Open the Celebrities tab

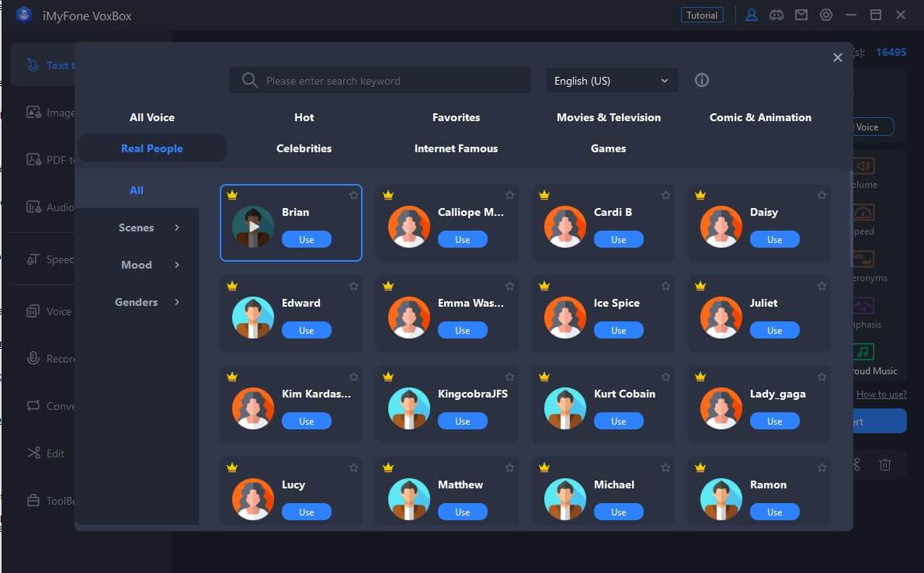pos(304,148)
